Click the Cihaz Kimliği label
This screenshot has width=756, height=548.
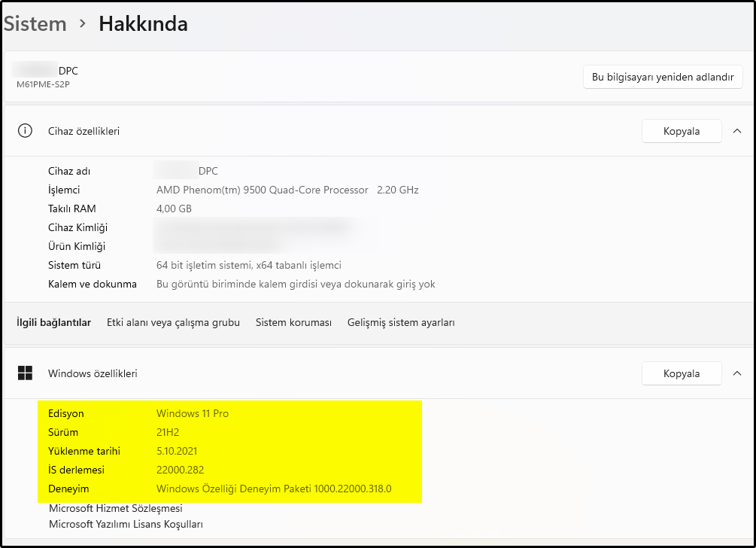click(x=77, y=227)
